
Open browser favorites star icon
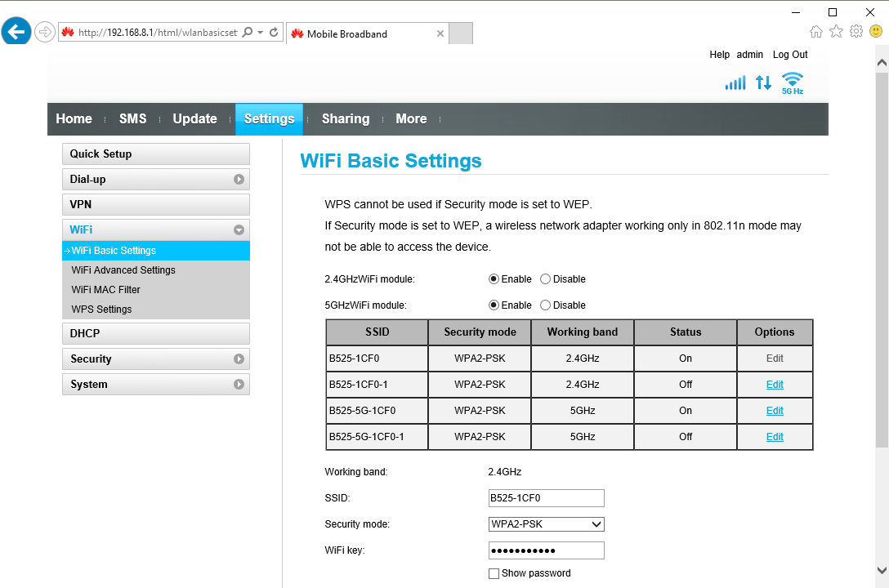(x=836, y=32)
